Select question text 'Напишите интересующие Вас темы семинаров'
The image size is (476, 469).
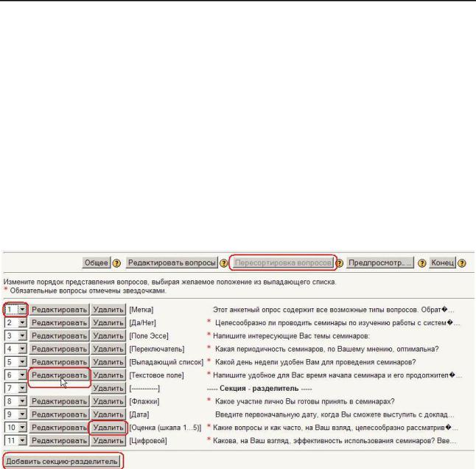click(290, 336)
